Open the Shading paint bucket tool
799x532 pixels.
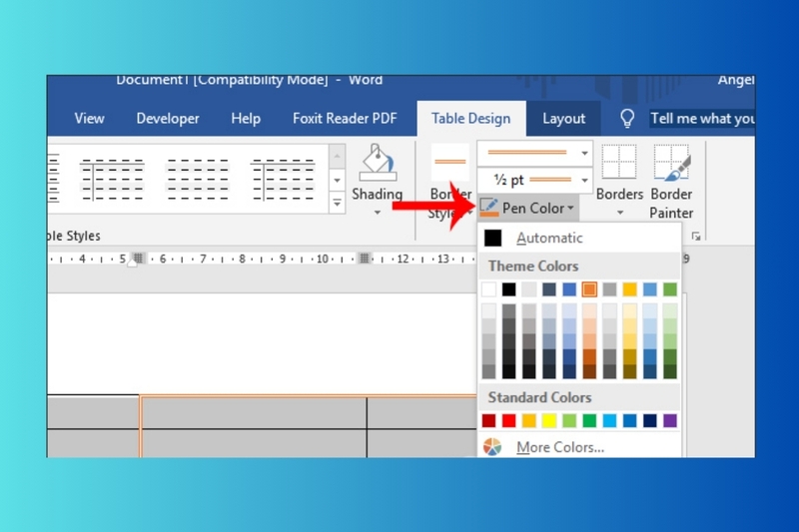click(x=378, y=163)
